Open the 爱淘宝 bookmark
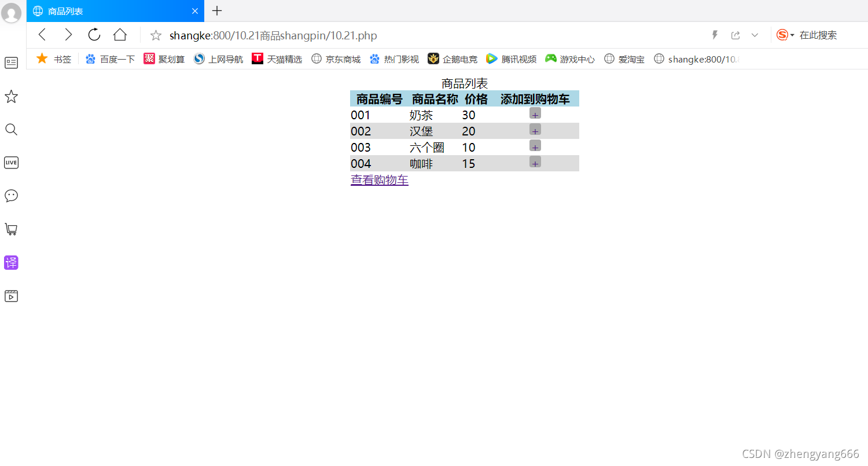Image resolution: width=868 pixels, height=466 pixels. [x=624, y=58]
